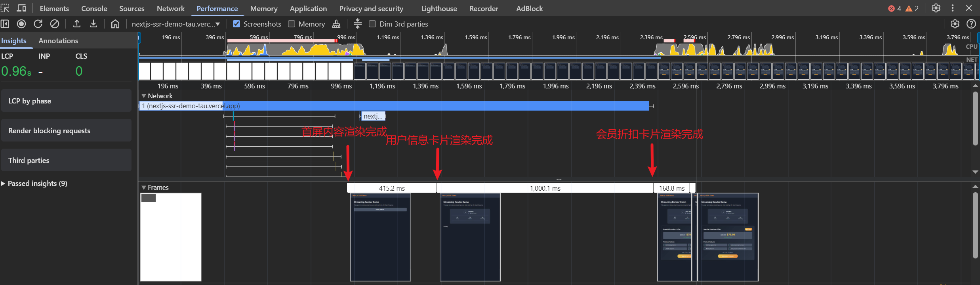Toggle the inspect element picker icon
Image resolution: width=980 pixels, height=285 pixels.
coord(5,8)
